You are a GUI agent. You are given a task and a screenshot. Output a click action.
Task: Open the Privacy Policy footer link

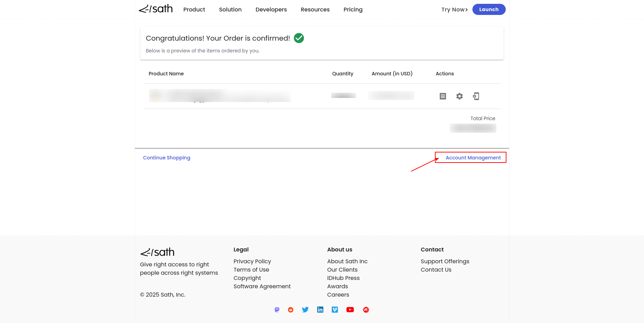(x=252, y=262)
